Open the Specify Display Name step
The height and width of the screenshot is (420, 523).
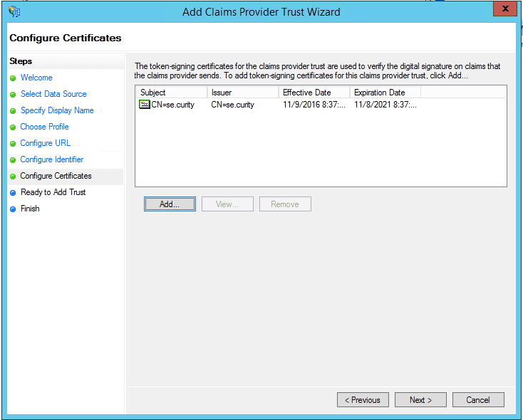57,110
